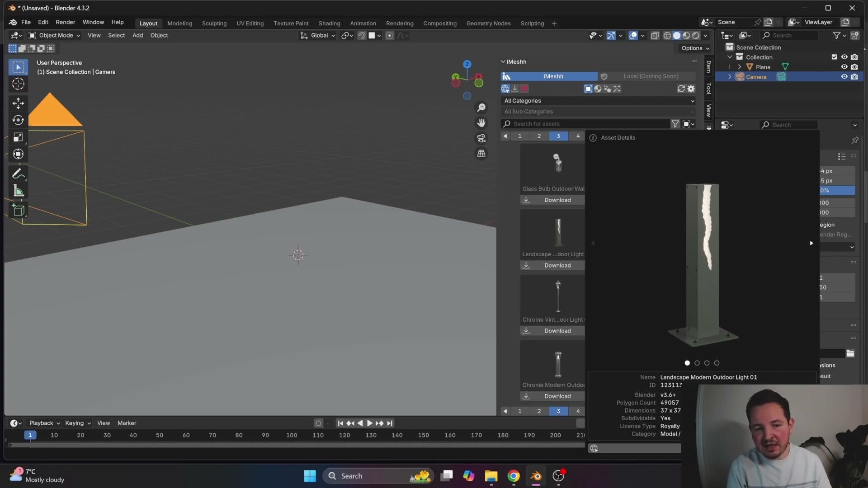Activate the Move tool

[18, 103]
